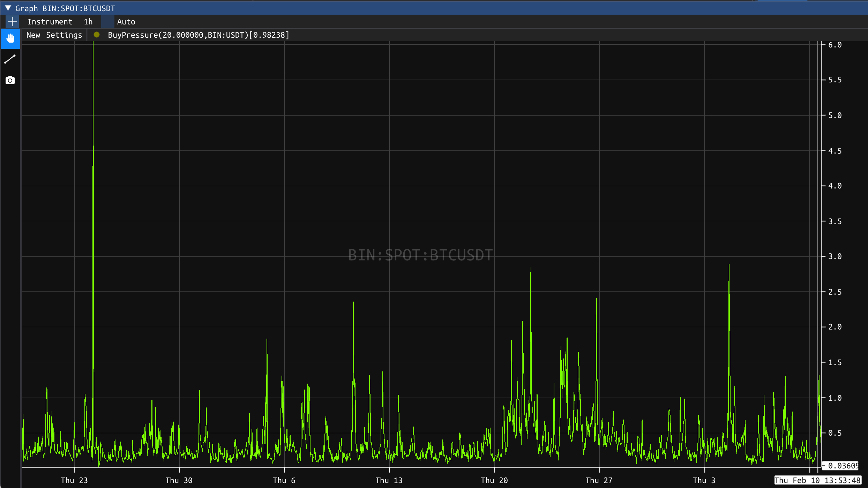Click the Thu 6 date label

tap(284, 480)
